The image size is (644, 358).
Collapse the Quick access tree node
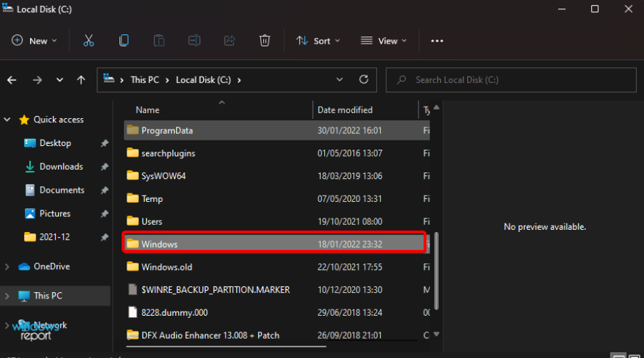(x=7, y=120)
